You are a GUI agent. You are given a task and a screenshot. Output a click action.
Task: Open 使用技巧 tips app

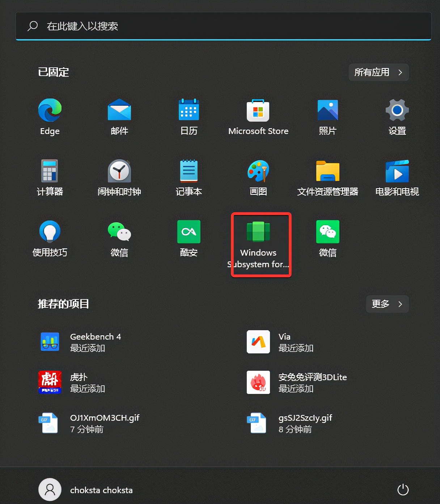(x=50, y=239)
